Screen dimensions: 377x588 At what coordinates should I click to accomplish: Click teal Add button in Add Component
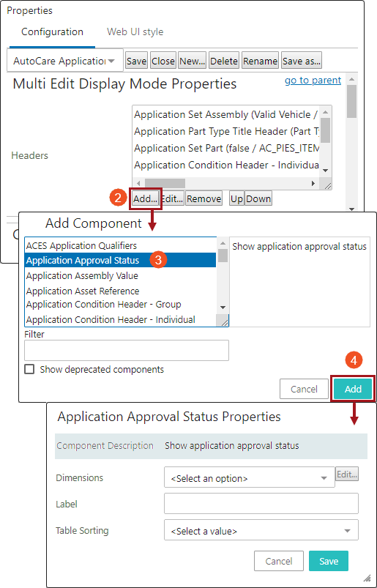coord(353,389)
